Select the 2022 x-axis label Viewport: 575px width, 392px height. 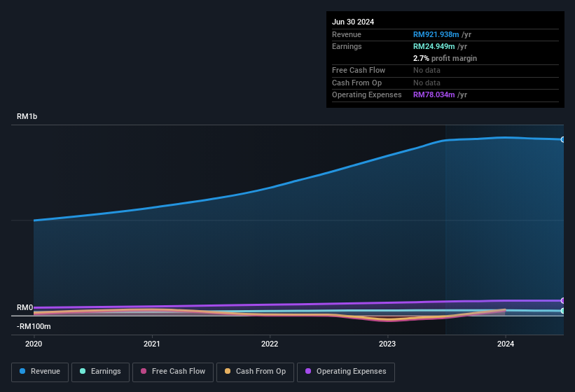270,344
